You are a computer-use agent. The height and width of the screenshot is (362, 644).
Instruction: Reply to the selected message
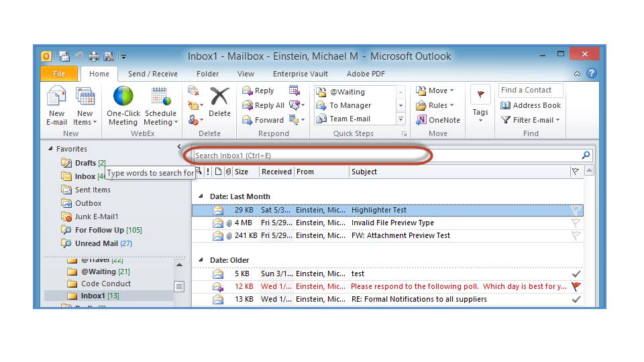(x=258, y=90)
